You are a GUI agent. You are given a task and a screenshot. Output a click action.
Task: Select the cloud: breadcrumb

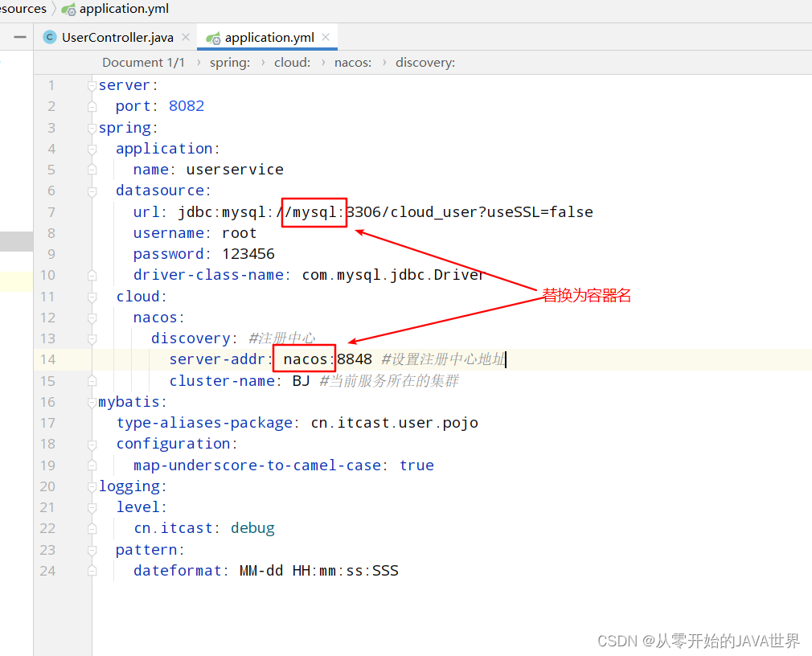pyautogui.click(x=292, y=63)
